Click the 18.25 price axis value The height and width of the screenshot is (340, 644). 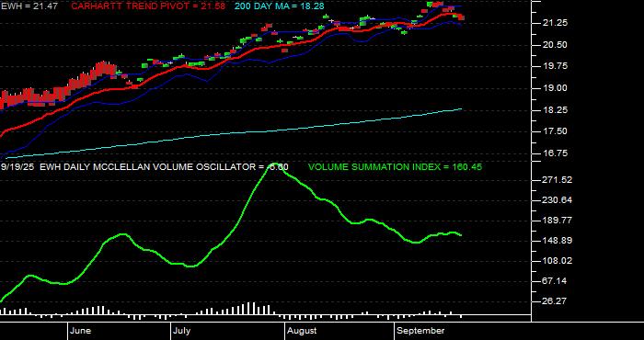pos(556,110)
